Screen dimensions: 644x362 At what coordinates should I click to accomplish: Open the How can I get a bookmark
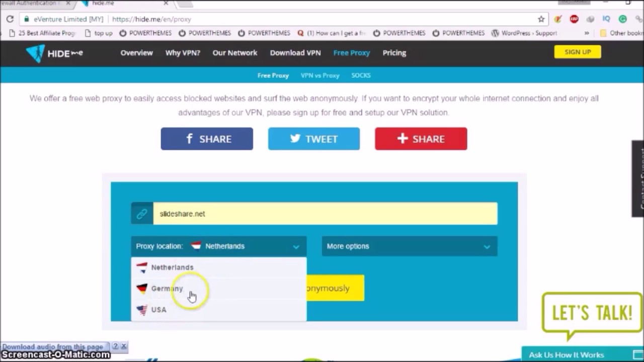332,33
